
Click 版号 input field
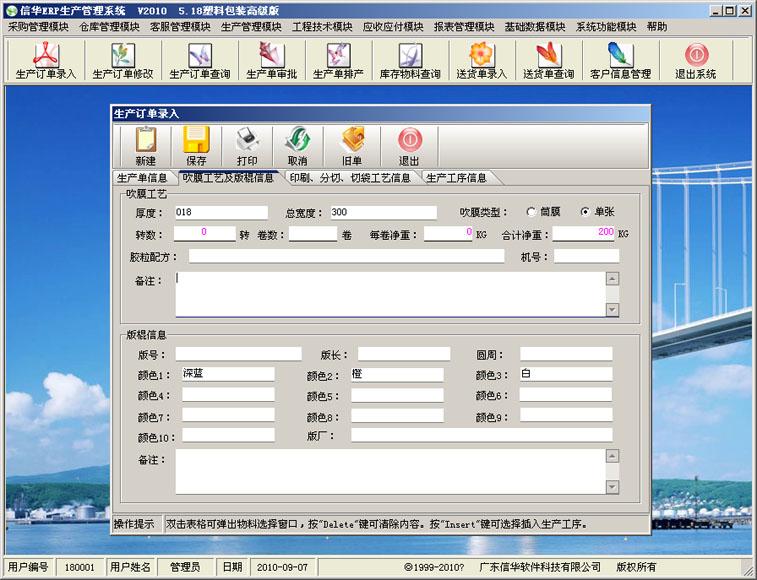tap(238, 354)
